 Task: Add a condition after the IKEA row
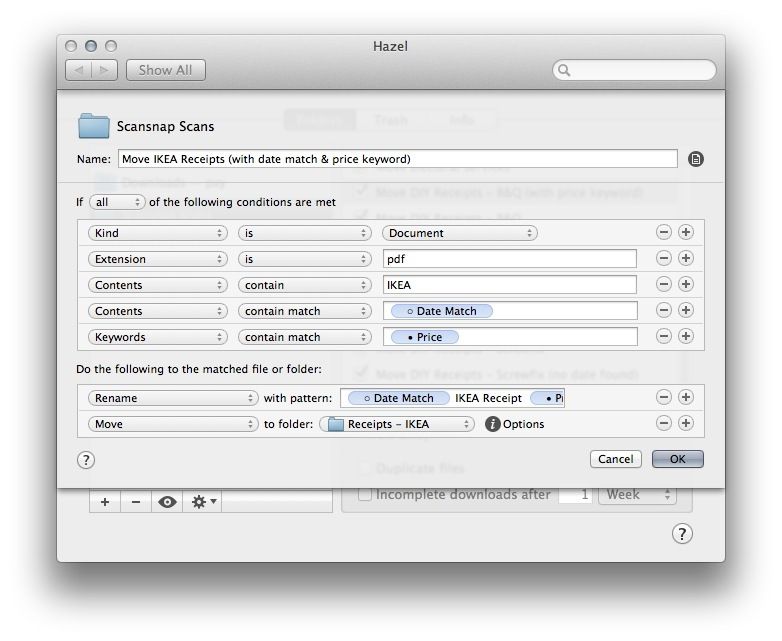coord(686,284)
